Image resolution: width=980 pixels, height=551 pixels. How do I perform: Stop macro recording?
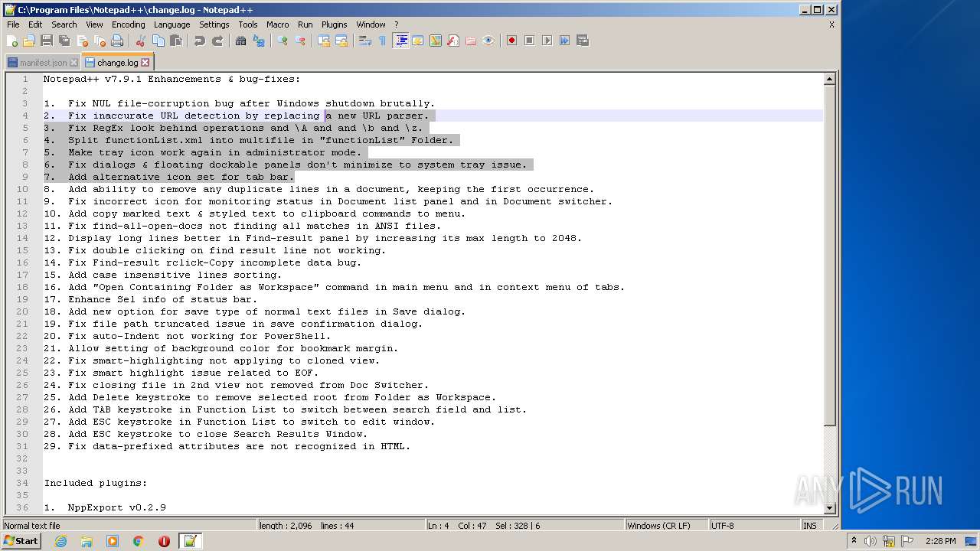coord(529,41)
